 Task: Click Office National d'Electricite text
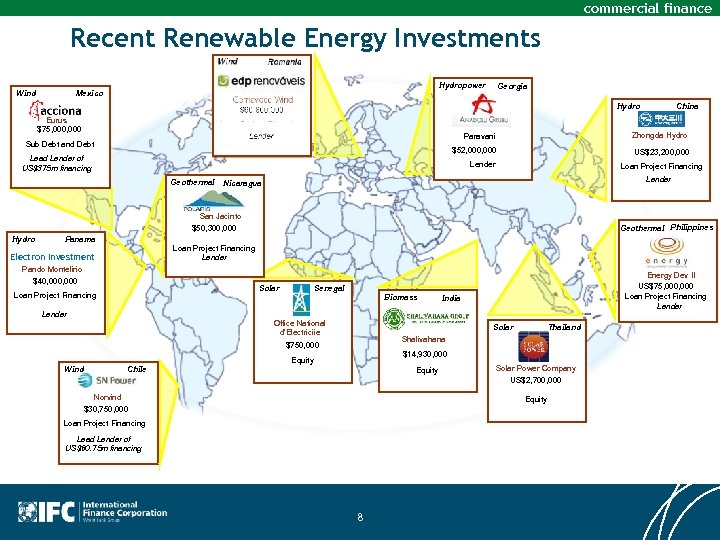pos(299,327)
